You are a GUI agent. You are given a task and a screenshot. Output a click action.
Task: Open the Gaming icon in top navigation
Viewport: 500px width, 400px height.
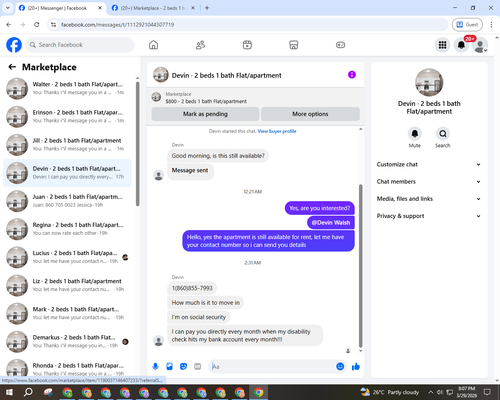tap(340, 45)
